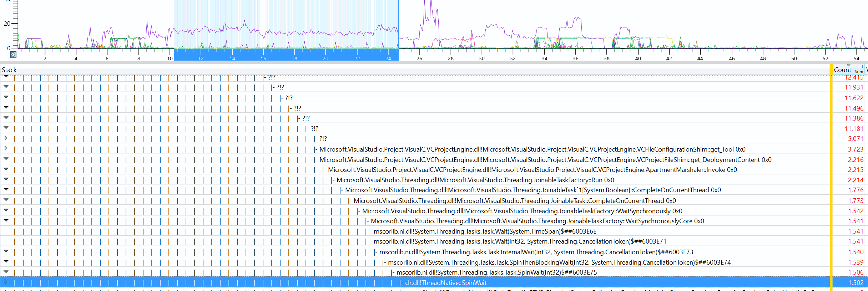
Task: Click the count value 1,502 in selected row
Action: point(856,283)
